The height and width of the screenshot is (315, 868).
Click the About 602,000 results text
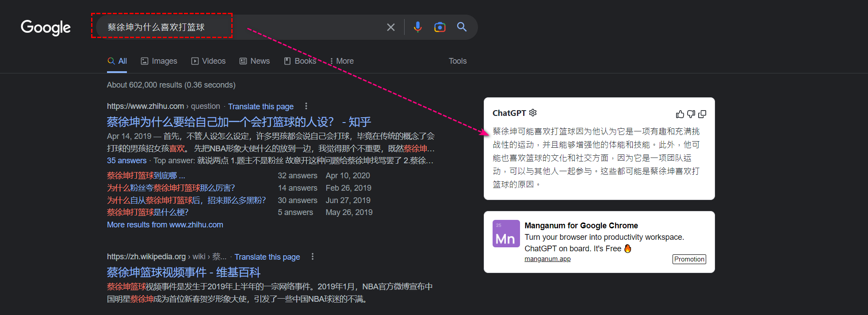pos(171,85)
